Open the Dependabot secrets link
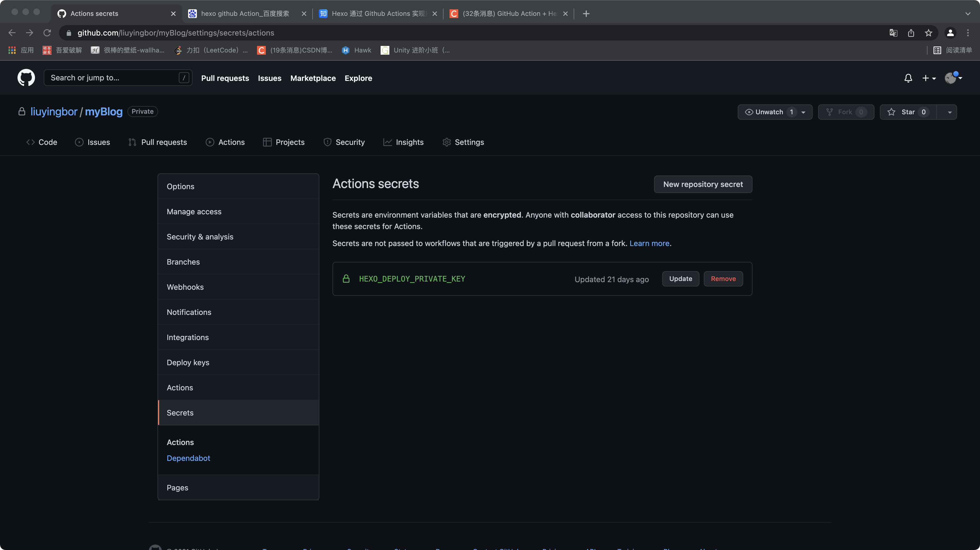 point(188,458)
